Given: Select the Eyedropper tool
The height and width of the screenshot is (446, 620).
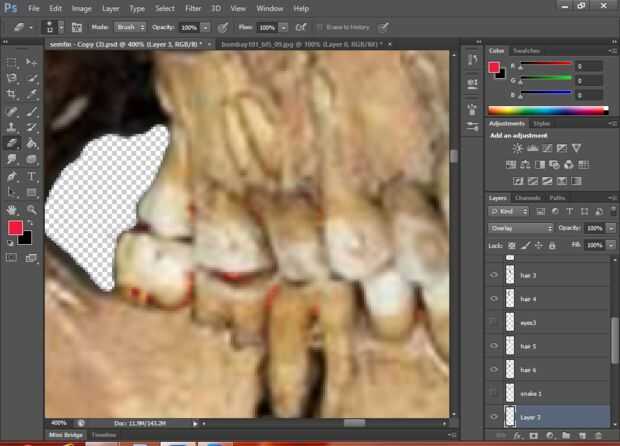Looking at the screenshot, I should (x=31, y=94).
